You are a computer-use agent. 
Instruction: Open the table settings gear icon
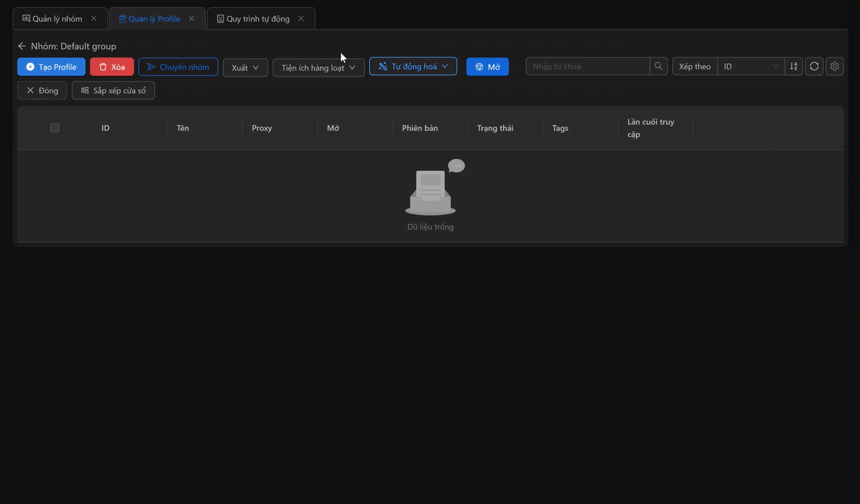click(x=834, y=66)
